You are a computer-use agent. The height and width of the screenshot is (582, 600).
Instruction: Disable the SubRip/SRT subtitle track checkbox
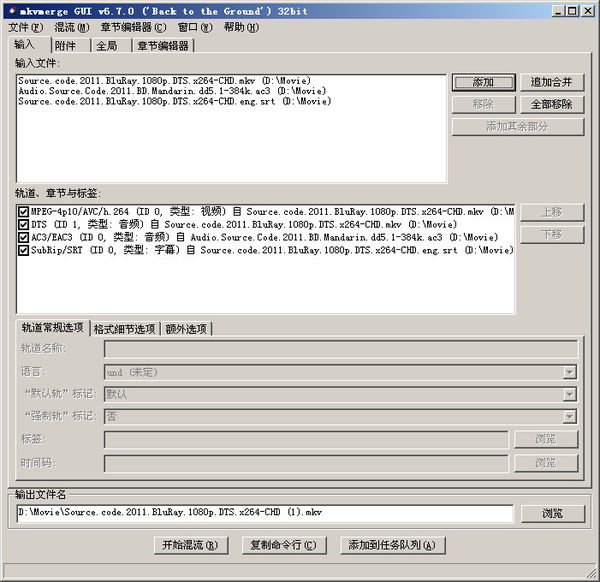(x=23, y=250)
